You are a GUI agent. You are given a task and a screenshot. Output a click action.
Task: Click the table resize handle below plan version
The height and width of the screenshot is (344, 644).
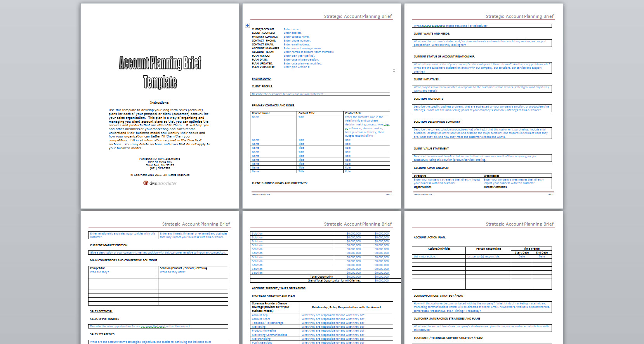tap(394, 71)
